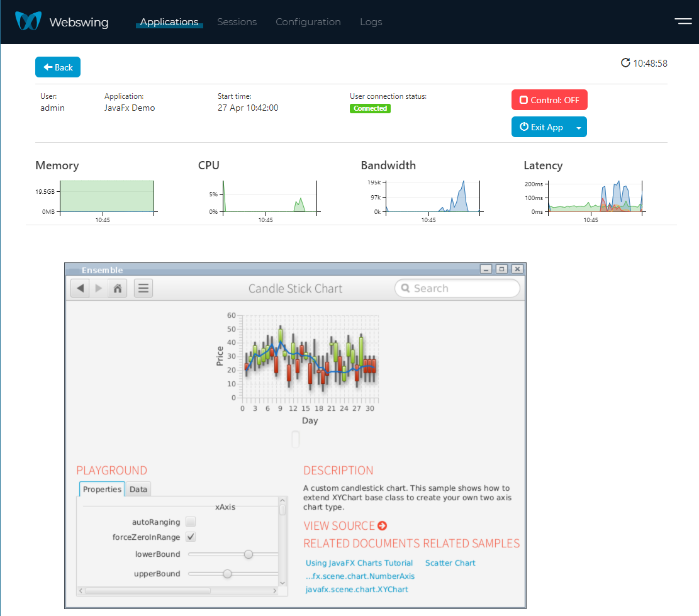Enable the autoRanging checkbox
This screenshot has width=699, height=616.
tap(191, 522)
